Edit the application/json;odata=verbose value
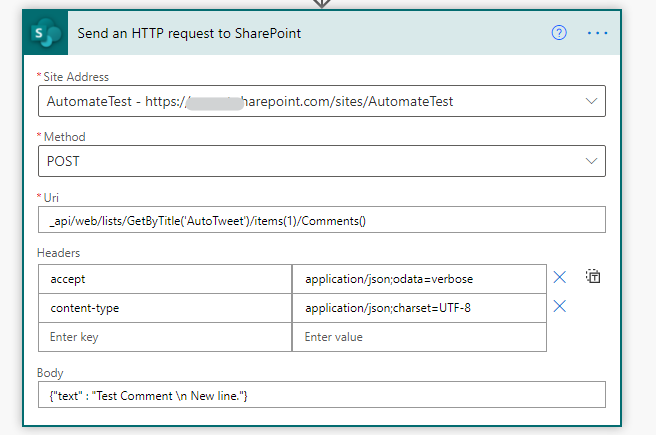Viewport: 656px width, 435px height. [x=419, y=279]
